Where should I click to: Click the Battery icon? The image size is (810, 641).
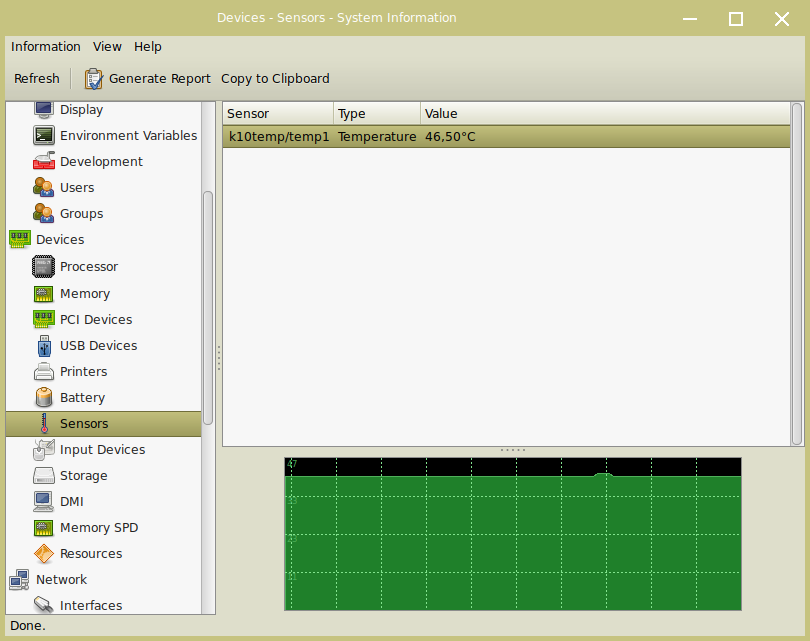tap(44, 397)
